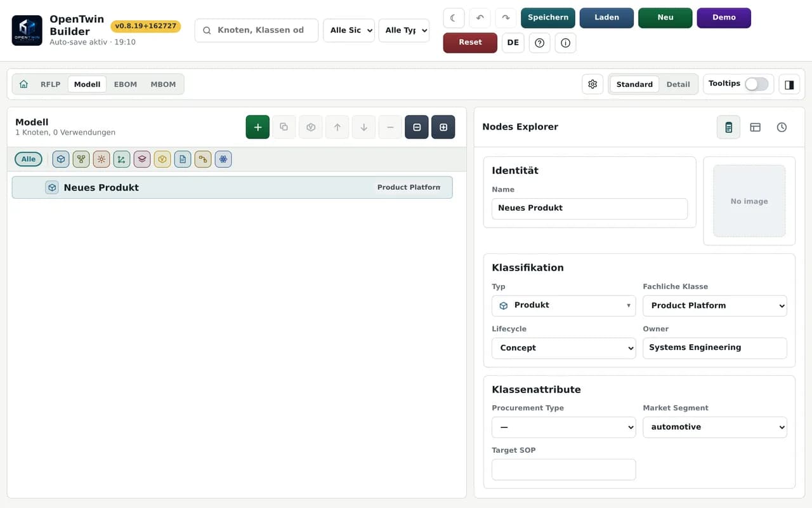Open the MBOM tab
812x508 pixels.
pyautogui.click(x=163, y=84)
